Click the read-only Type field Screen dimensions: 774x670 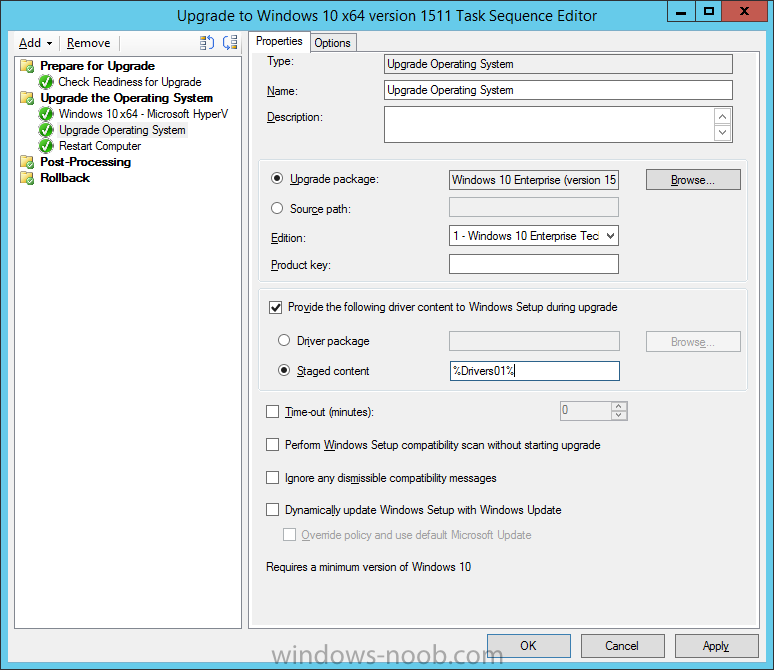(x=558, y=64)
